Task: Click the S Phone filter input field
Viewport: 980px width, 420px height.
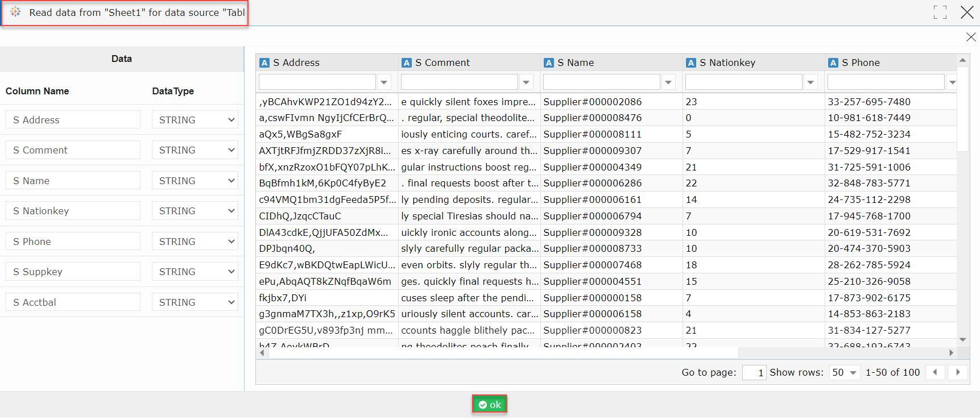Action: click(x=886, y=82)
